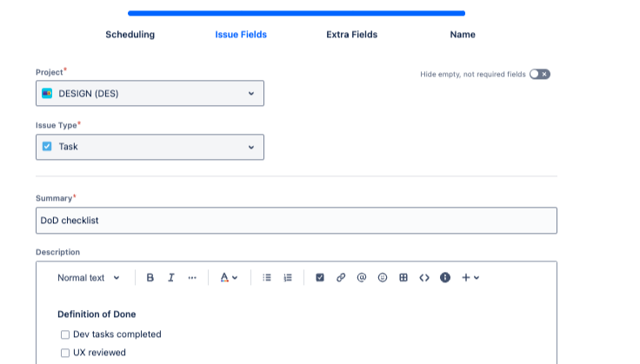The image size is (640, 364).
Task: Expand the Normal text style dropdown
Action: 89,278
